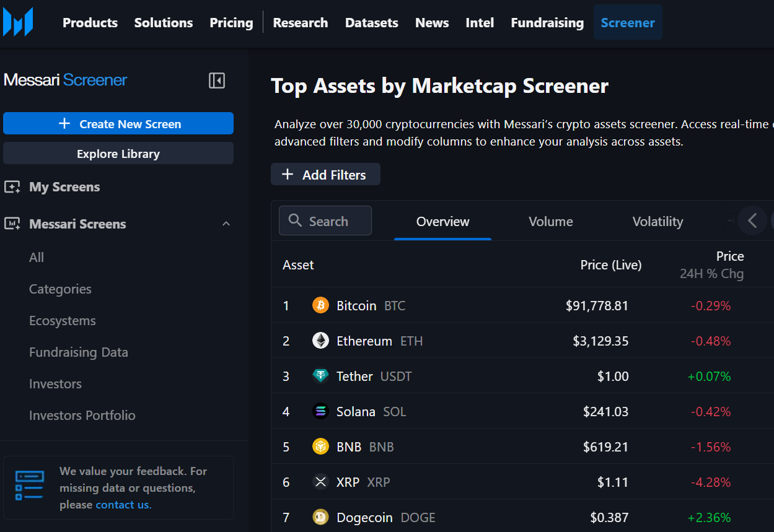Switch to the Overview tab
The height and width of the screenshot is (532, 774).
443,221
